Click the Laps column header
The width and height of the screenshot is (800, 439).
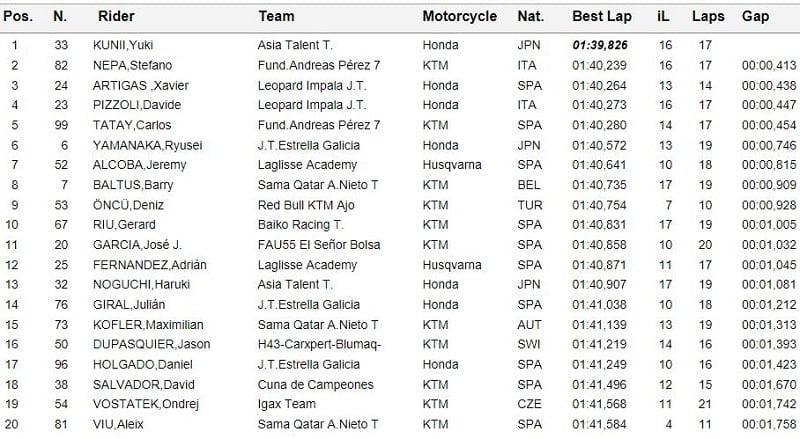707,17
